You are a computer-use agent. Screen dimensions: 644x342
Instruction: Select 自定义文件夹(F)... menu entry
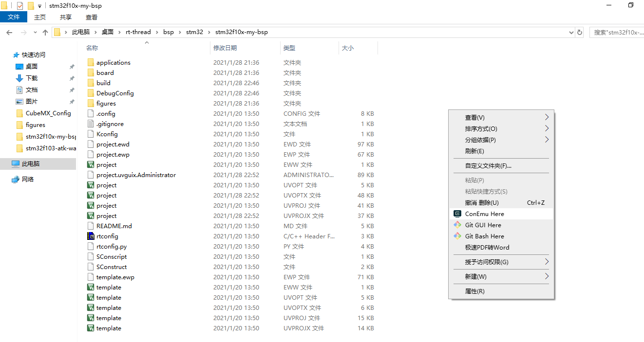(501, 165)
